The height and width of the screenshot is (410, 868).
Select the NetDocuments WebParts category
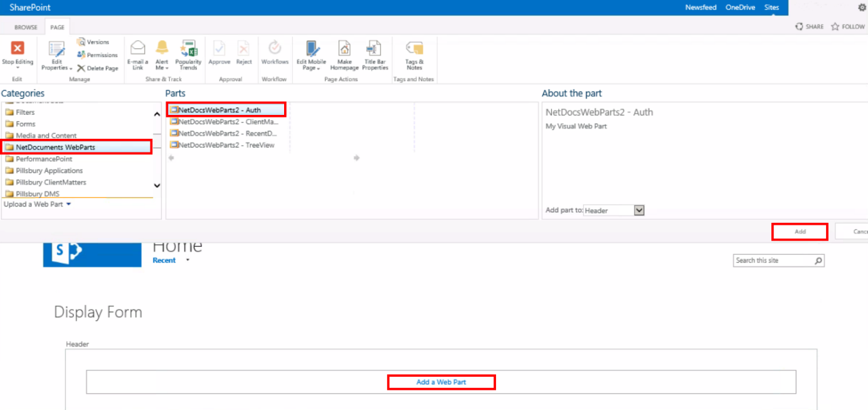pos(78,148)
